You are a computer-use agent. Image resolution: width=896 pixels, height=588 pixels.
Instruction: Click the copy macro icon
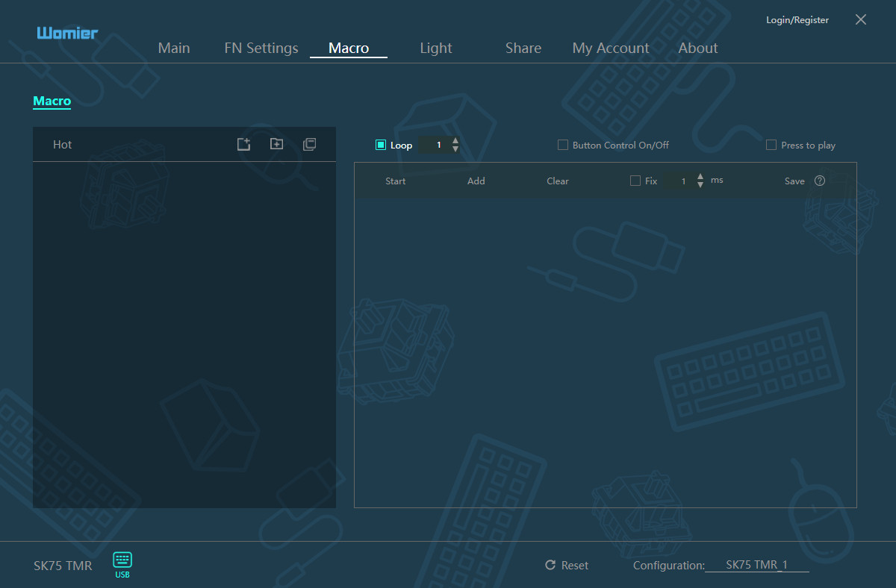click(309, 144)
